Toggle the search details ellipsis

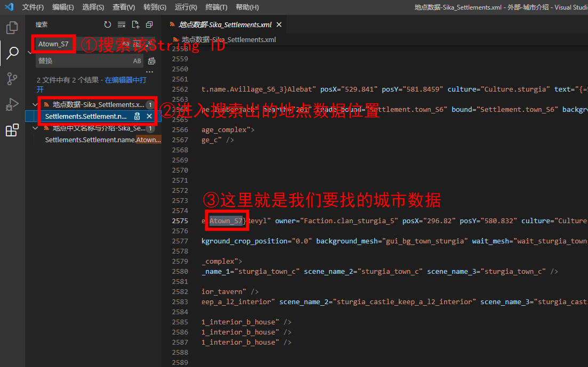tap(150, 71)
